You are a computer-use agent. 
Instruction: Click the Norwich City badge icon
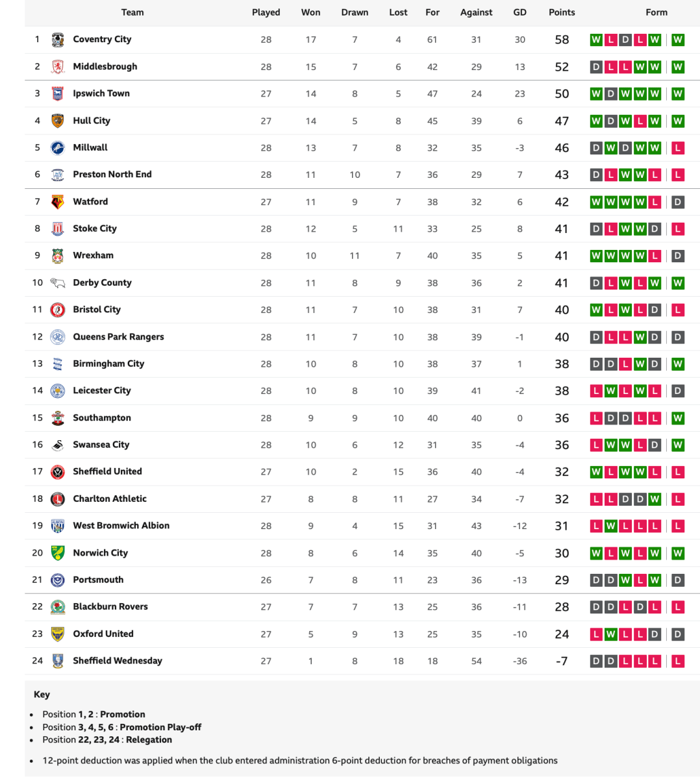coord(58,553)
